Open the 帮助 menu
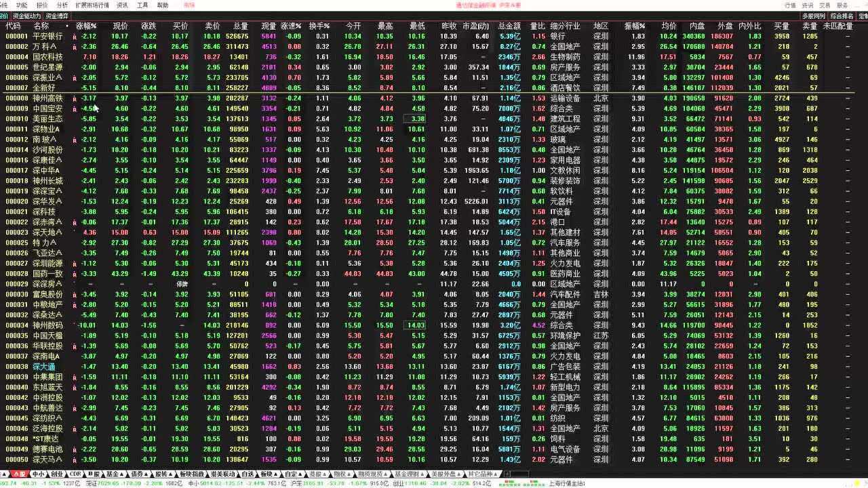 (163, 5)
